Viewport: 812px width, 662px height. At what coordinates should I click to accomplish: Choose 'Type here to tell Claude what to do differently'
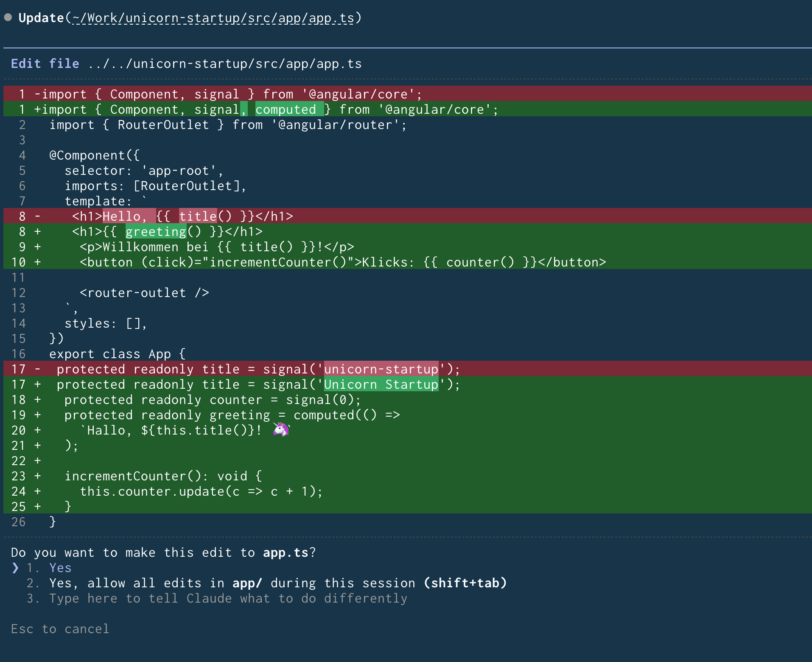pyautogui.click(x=228, y=598)
